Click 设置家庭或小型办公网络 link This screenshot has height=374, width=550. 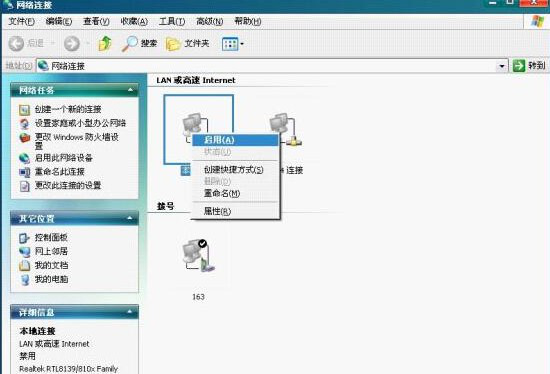[x=80, y=123]
